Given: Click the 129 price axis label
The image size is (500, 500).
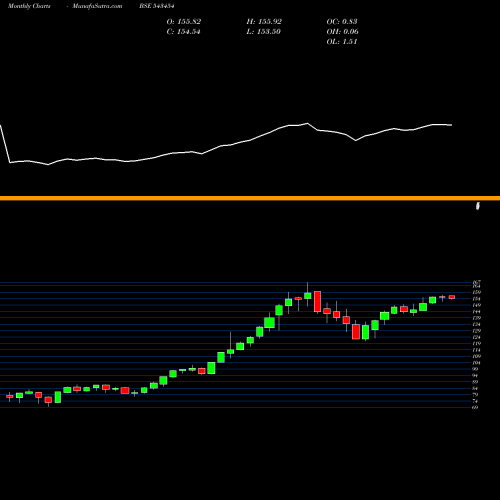Looking at the screenshot, I should pos(477,331).
